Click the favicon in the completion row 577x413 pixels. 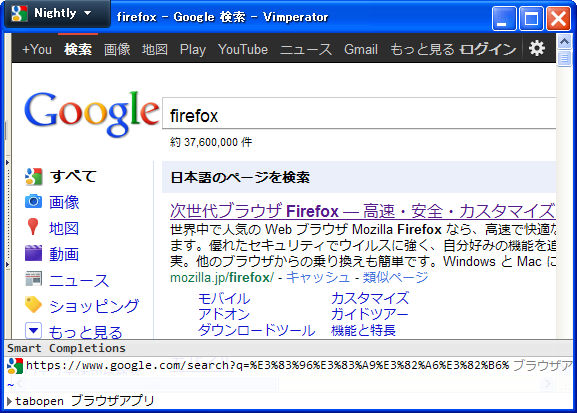15,366
